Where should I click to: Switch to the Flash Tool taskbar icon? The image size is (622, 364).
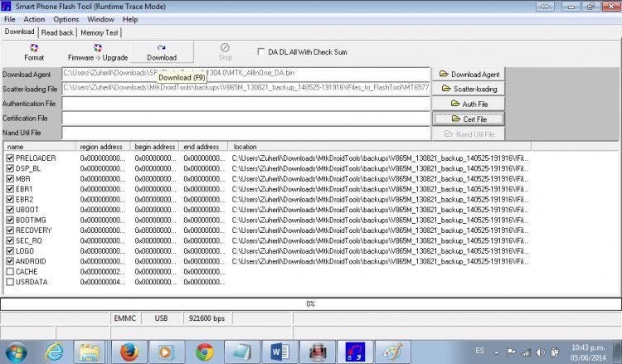[355, 352]
